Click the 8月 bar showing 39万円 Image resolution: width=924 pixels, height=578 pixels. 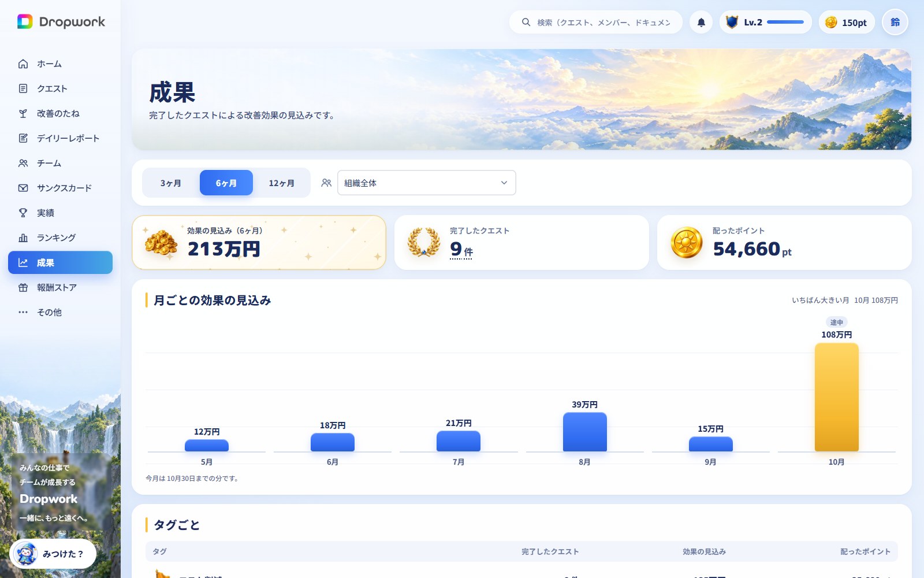click(584, 432)
